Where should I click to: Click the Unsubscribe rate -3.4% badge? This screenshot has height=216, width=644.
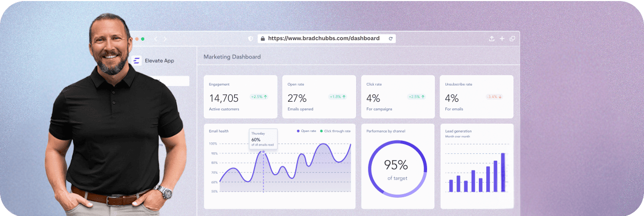click(494, 97)
